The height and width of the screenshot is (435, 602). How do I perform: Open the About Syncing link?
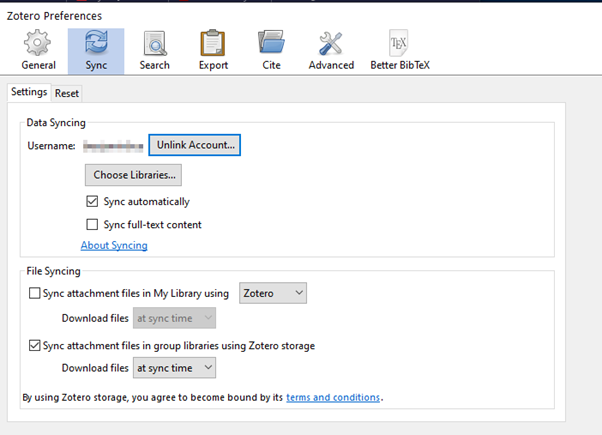(114, 245)
